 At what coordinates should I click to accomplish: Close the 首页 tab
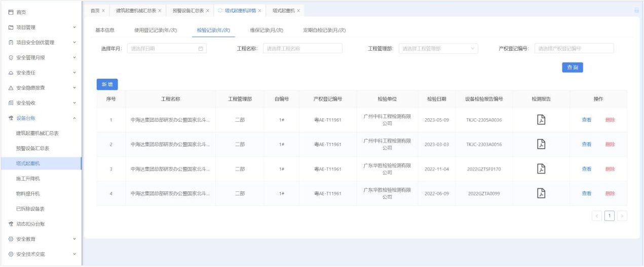pyautogui.click(x=103, y=11)
